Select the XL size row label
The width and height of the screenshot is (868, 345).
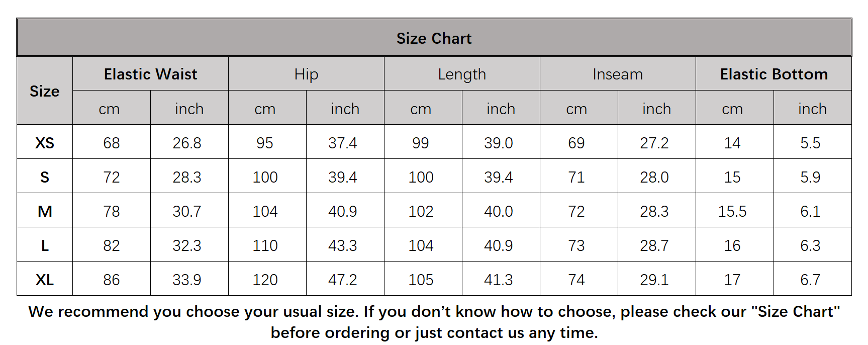(45, 280)
